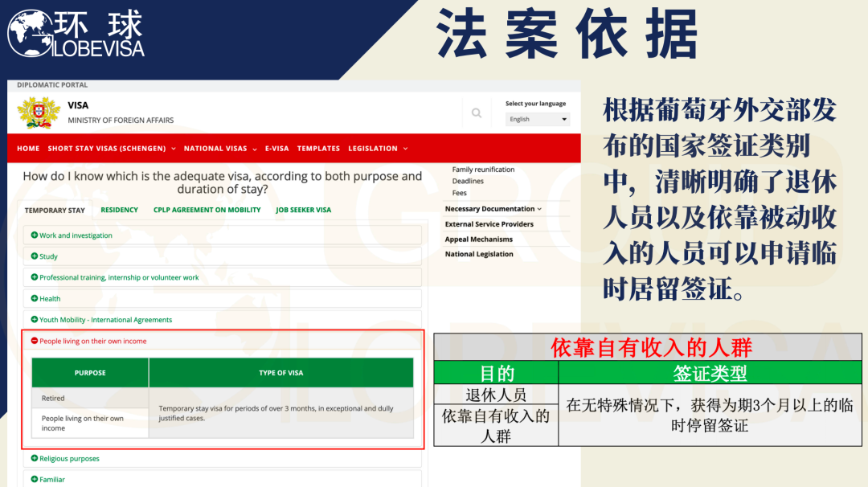Open SHORT STAY VISAS (SCHENGEN) menu
Image resolution: width=868 pixels, height=487 pixels.
pos(111,149)
